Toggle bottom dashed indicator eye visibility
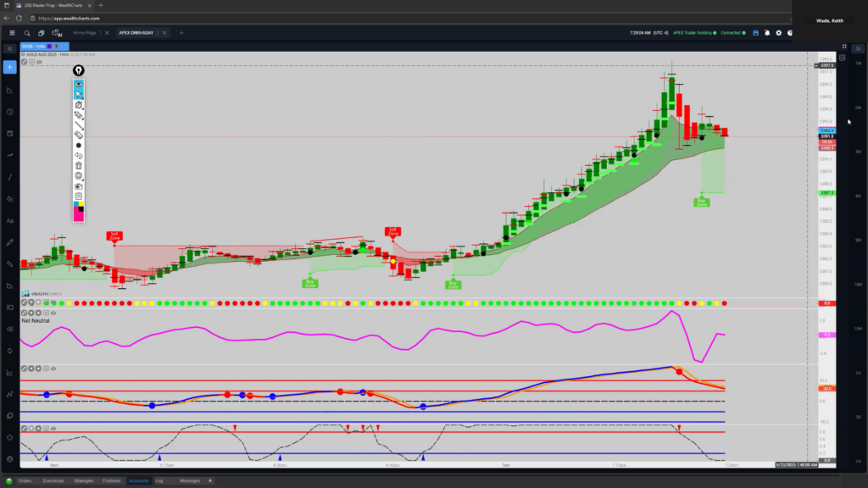 pyautogui.click(x=53, y=428)
